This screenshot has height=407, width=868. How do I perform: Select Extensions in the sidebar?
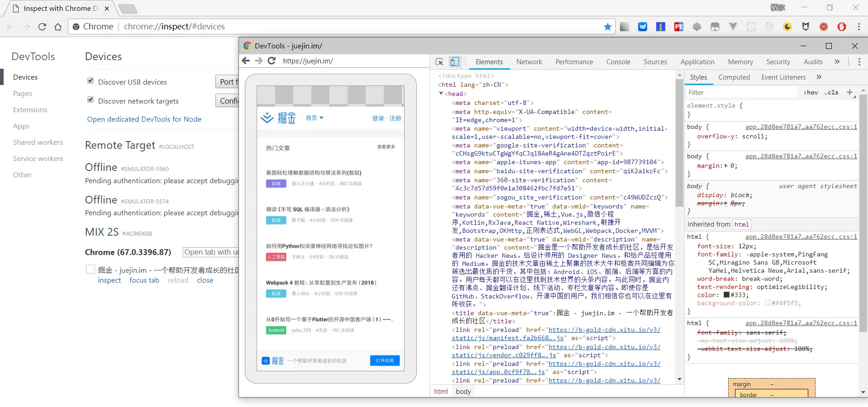tap(30, 110)
